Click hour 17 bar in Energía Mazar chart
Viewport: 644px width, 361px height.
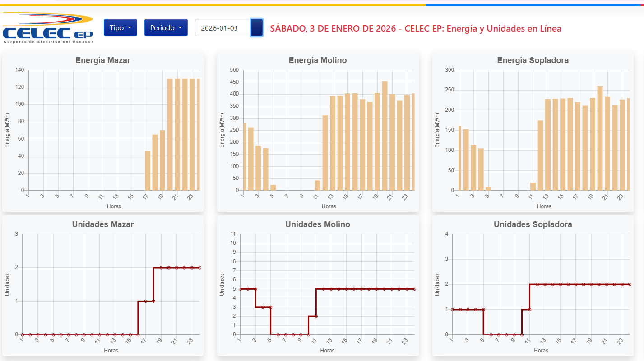point(148,170)
